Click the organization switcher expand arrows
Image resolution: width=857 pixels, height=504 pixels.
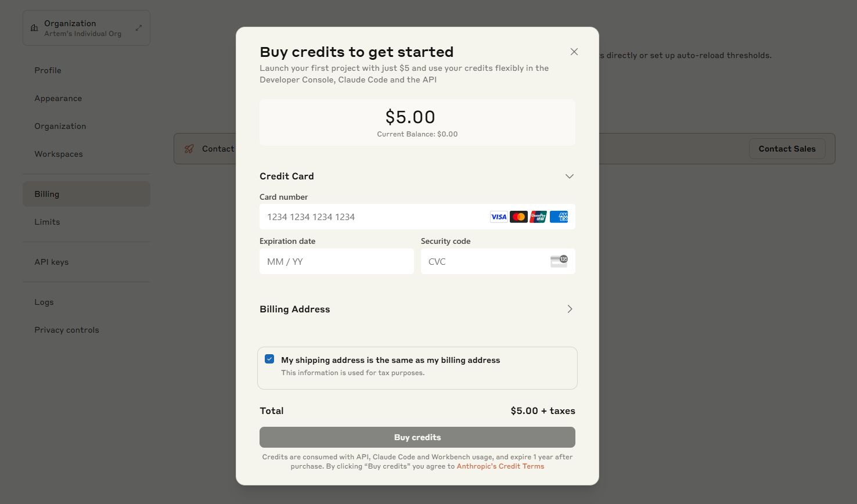tap(139, 28)
